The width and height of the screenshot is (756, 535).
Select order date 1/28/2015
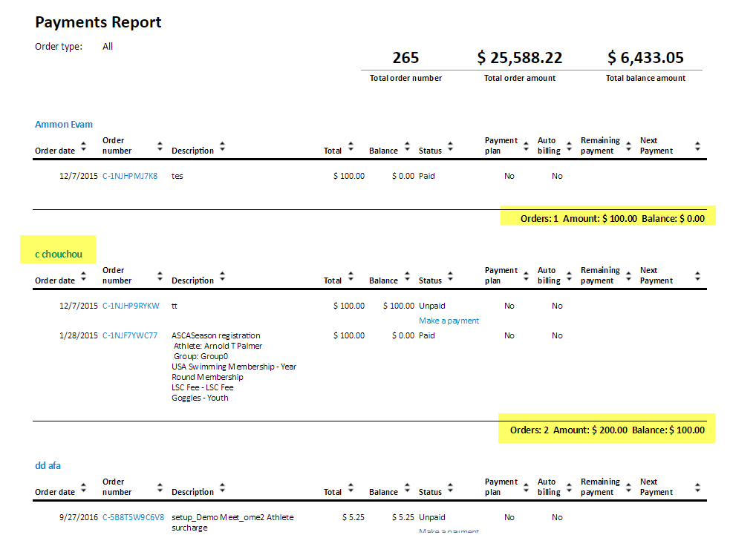[x=78, y=335]
